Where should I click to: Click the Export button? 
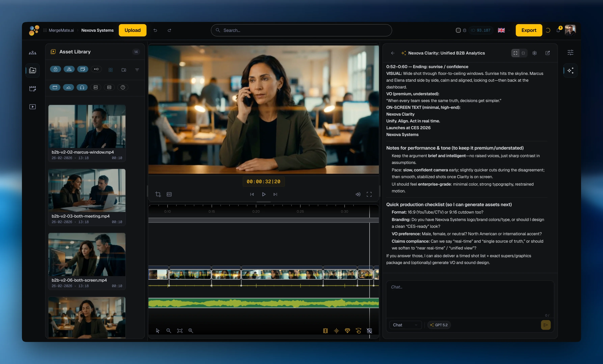(529, 30)
